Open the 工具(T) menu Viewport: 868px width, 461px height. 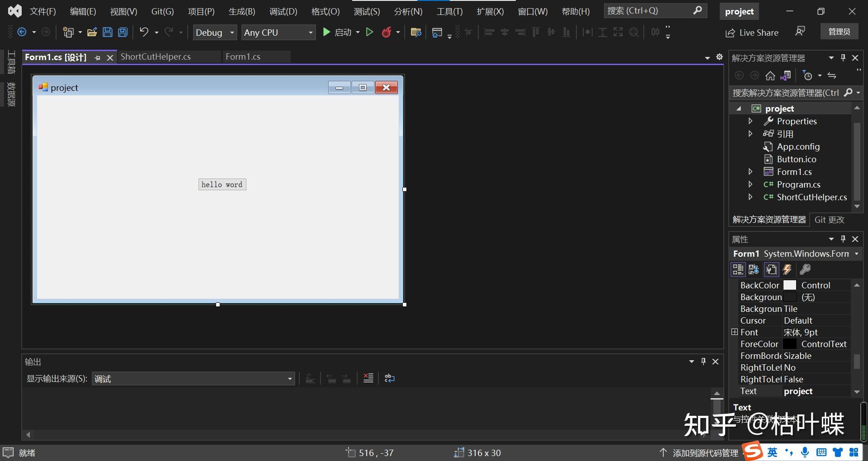coord(450,11)
